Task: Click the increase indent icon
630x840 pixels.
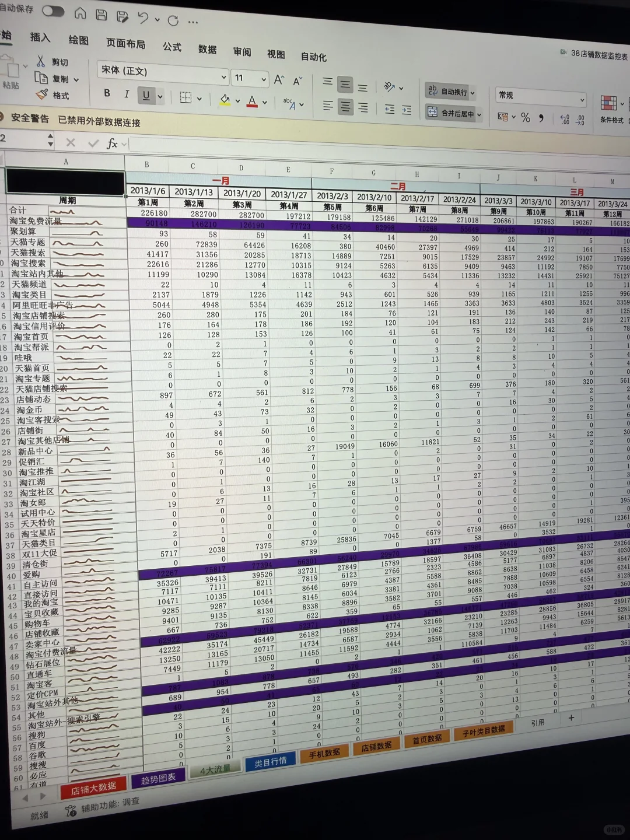Action: pyautogui.click(x=407, y=110)
